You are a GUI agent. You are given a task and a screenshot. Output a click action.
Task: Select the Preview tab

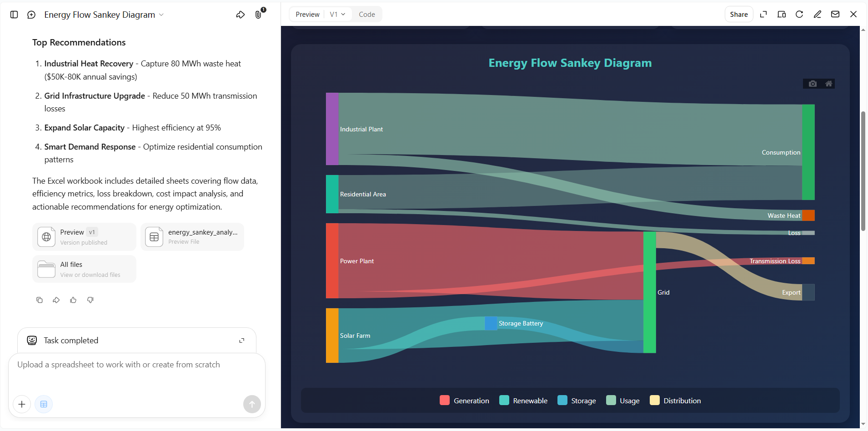click(x=307, y=15)
